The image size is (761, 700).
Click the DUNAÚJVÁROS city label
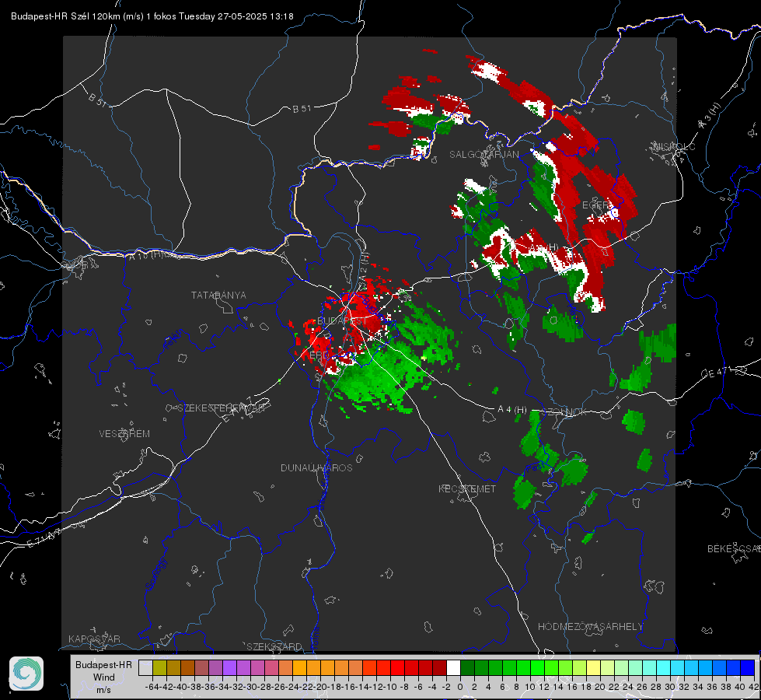click(x=316, y=467)
